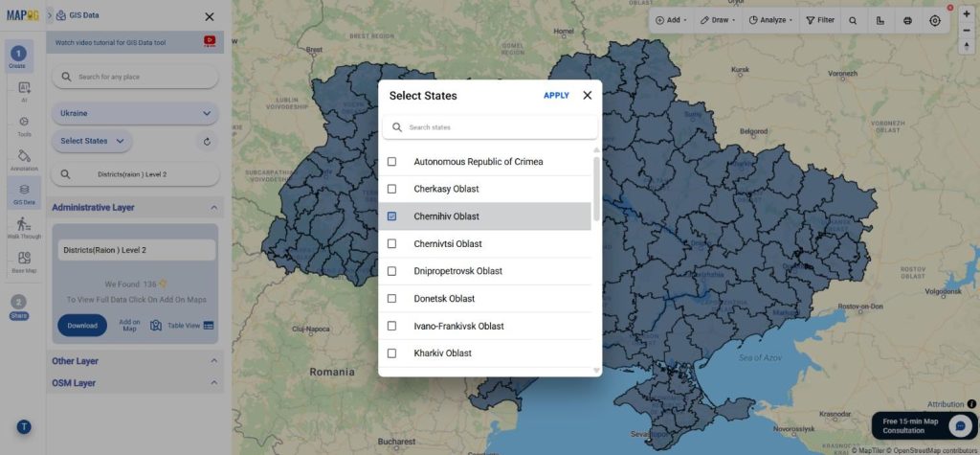Click Free 15-min Map Consultation button
Screen dimensions: 980x455
click(924, 425)
